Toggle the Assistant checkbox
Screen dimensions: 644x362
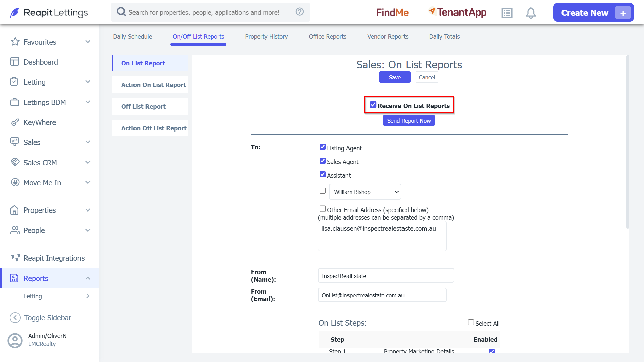pos(323,175)
